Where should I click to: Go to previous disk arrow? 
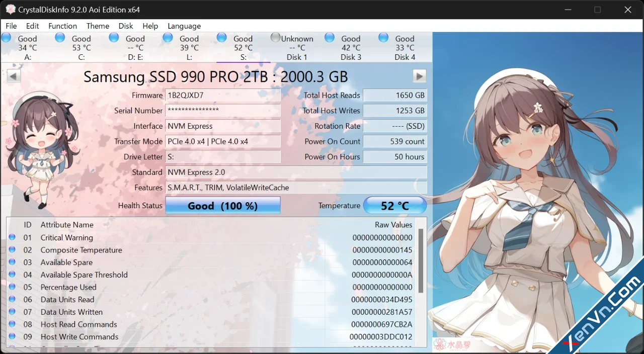click(14, 76)
